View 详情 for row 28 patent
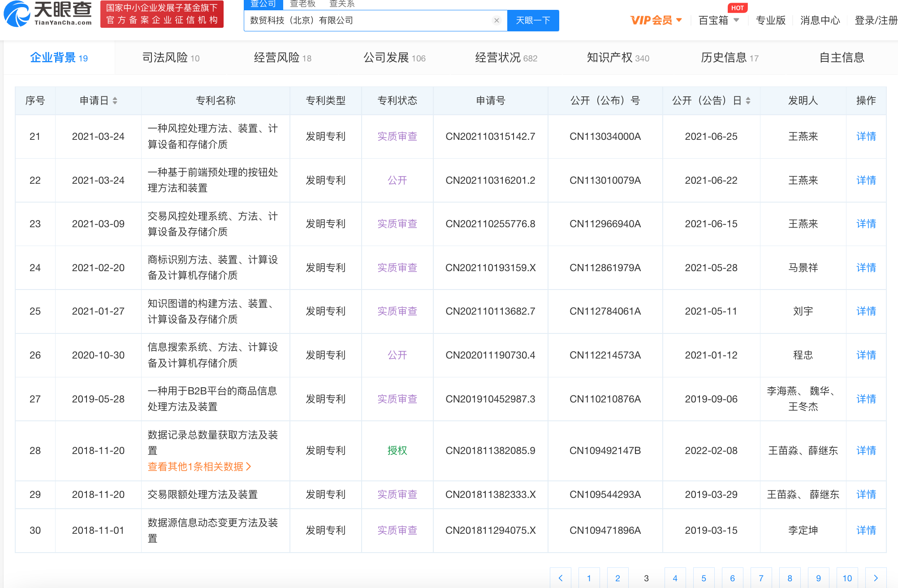The height and width of the screenshot is (588, 898). (x=866, y=450)
